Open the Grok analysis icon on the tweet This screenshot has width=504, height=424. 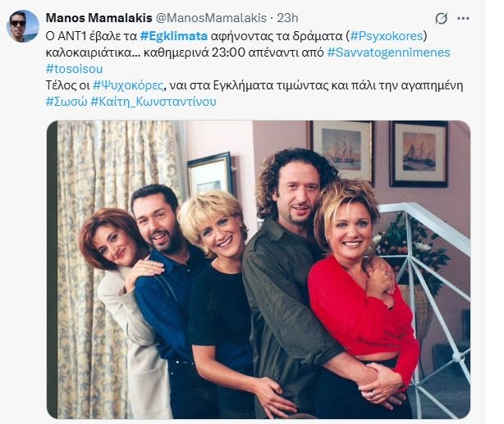442,18
